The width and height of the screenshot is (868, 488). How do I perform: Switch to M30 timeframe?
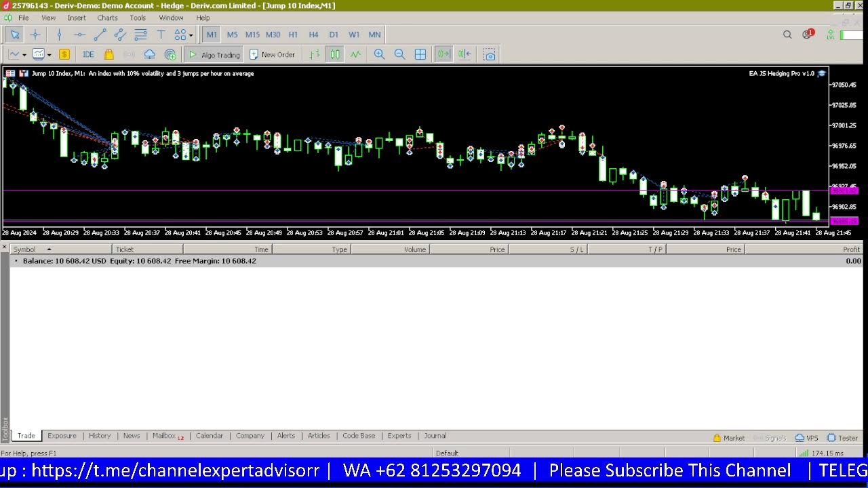coord(273,35)
